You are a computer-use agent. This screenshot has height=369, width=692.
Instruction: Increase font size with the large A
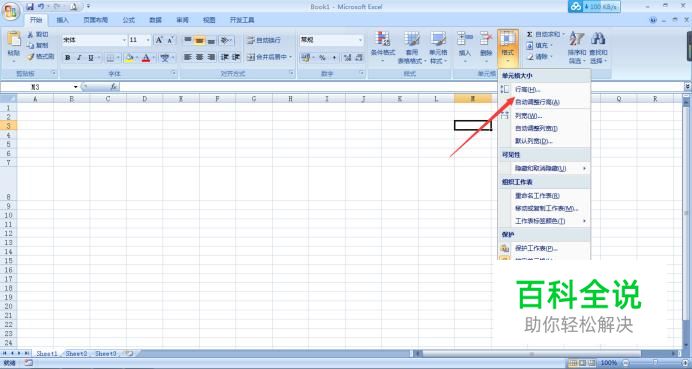tap(159, 40)
